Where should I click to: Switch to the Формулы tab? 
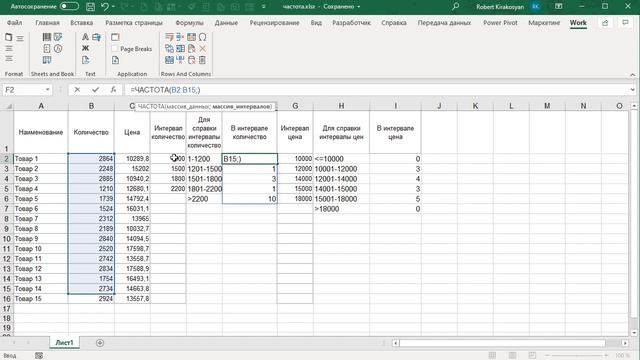[189, 23]
